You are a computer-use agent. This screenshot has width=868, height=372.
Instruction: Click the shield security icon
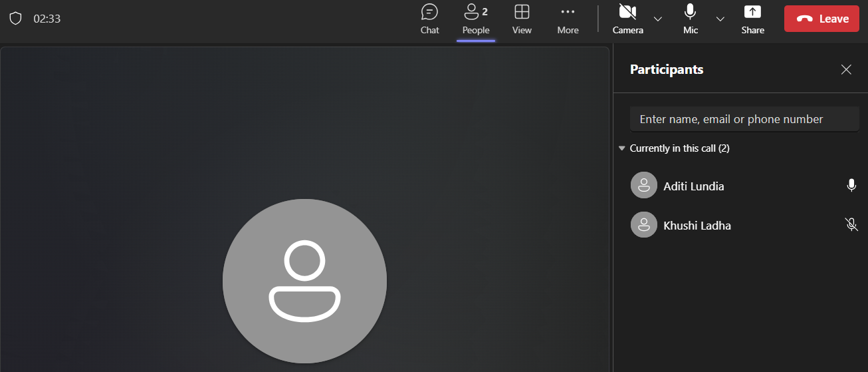pyautogui.click(x=15, y=19)
